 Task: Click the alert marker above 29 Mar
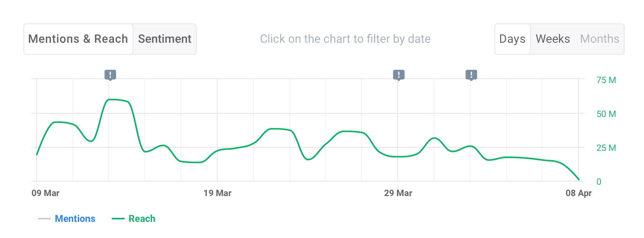[x=399, y=75]
